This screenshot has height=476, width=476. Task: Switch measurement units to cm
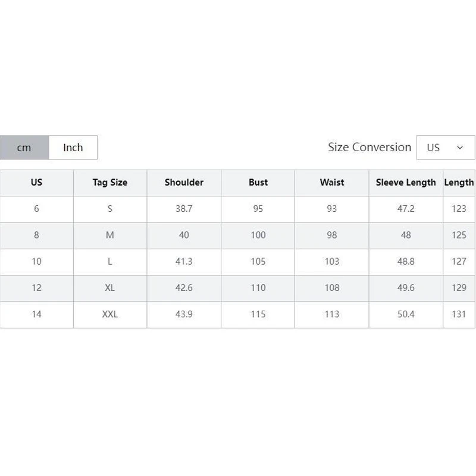pos(24,148)
